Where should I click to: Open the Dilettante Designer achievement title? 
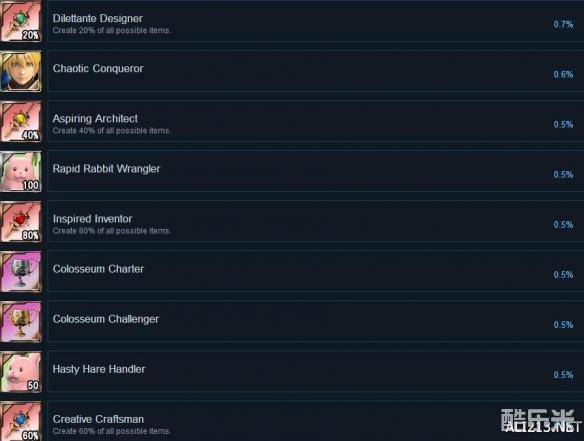point(98,18)
